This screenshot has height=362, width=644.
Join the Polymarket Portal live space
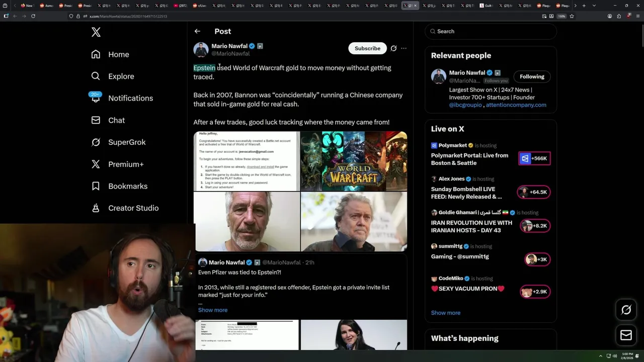tap(469, 159)
